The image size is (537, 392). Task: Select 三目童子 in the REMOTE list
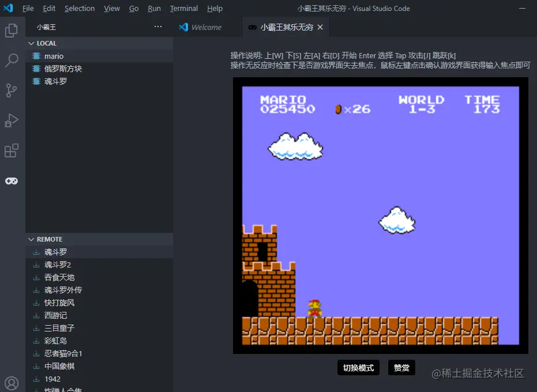coord(99,328)
